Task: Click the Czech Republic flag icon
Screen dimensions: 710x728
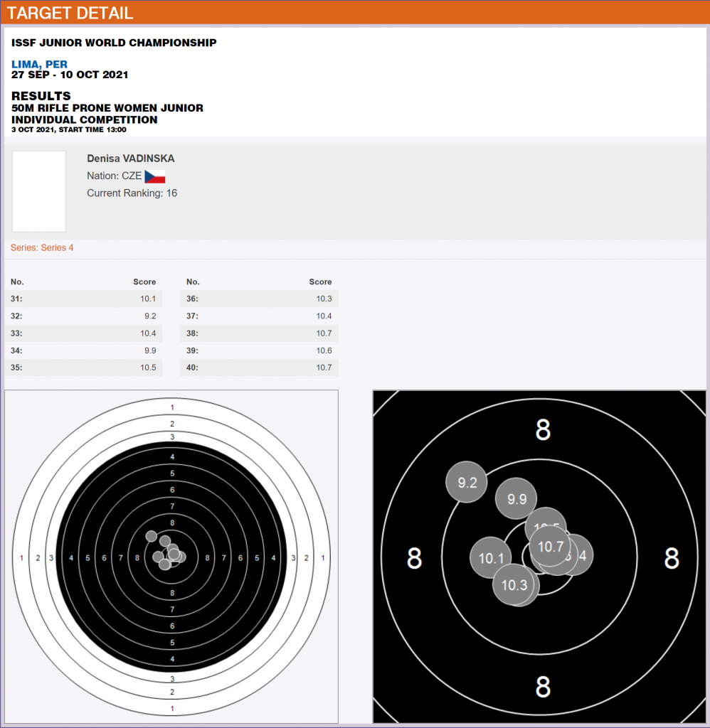Action: pyautogui.click(x=154, y=176)
